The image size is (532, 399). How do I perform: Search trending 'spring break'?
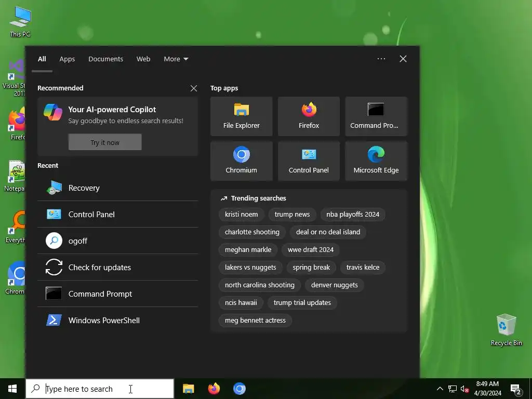311,268
